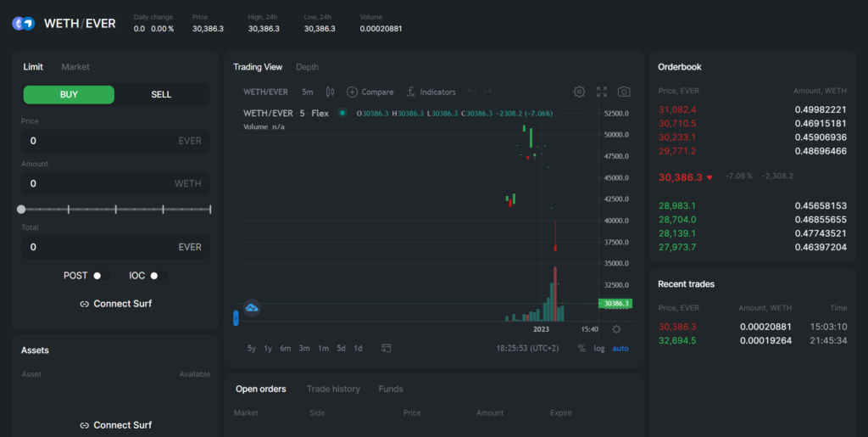Select the SELL side button
Screen dimensions: 868x437
[161, 95]
